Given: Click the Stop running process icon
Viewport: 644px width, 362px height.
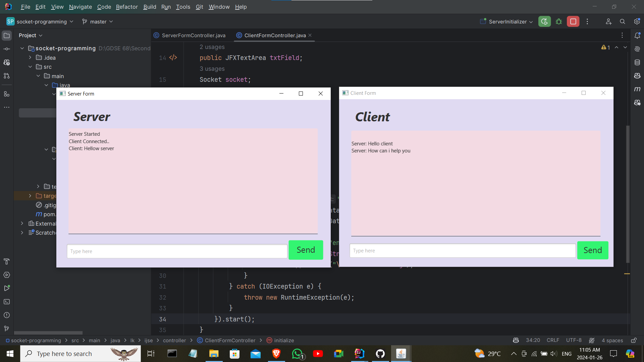Looking at the screenshot, I should tap(573, 21).
